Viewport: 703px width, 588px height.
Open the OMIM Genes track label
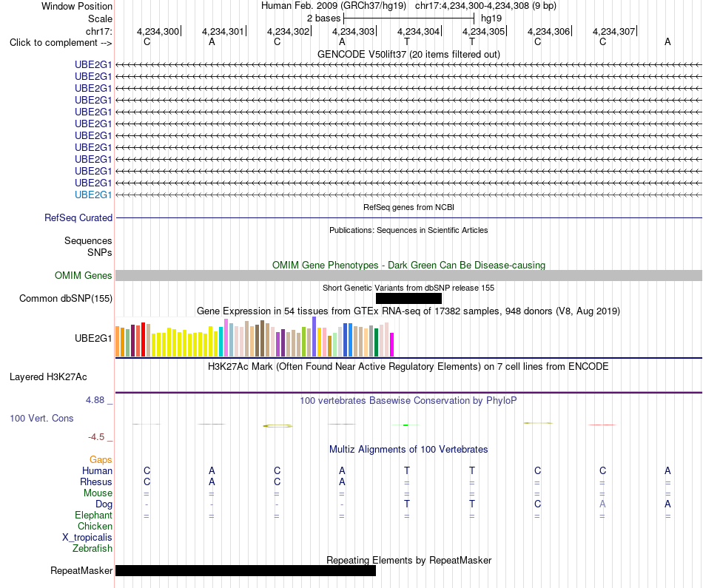tap(83, 276)
